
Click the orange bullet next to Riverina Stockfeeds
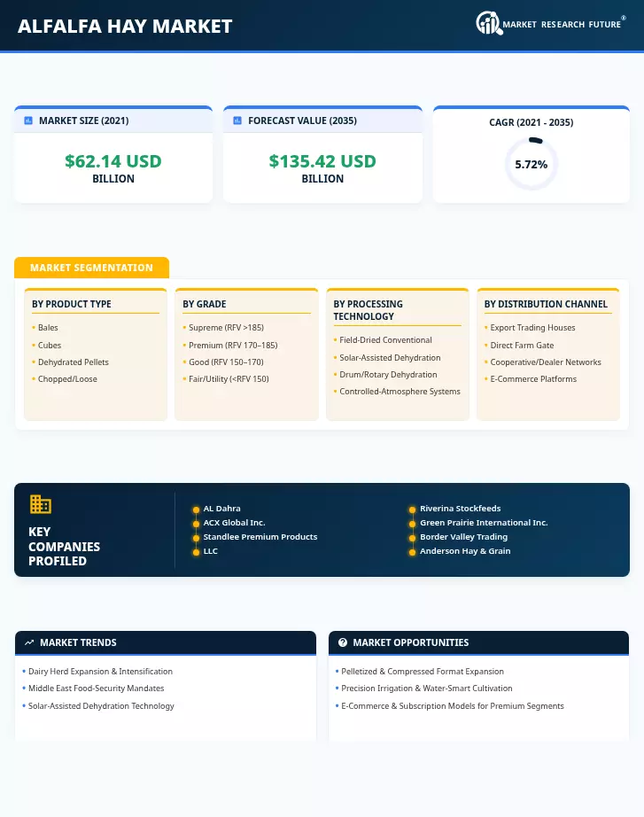[412, 510]
